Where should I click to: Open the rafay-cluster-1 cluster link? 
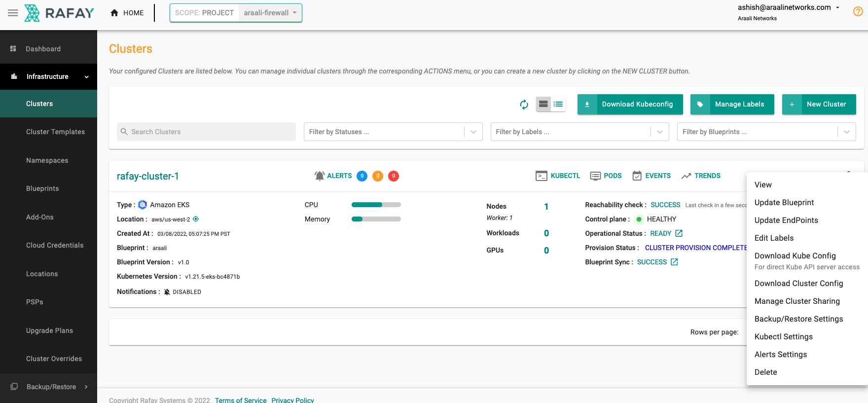[148, 176]
